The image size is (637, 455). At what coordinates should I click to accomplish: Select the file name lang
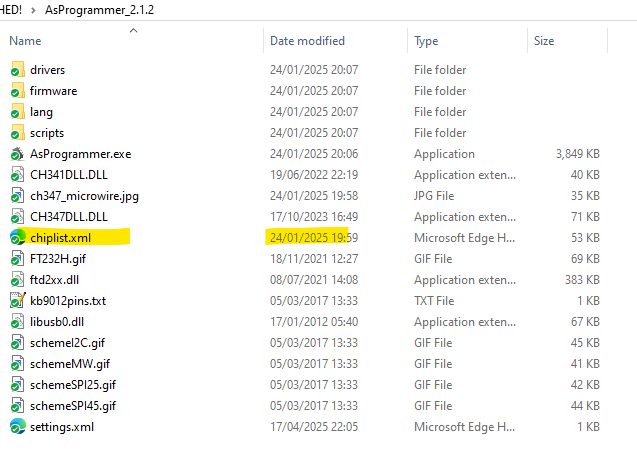point(41,112)
